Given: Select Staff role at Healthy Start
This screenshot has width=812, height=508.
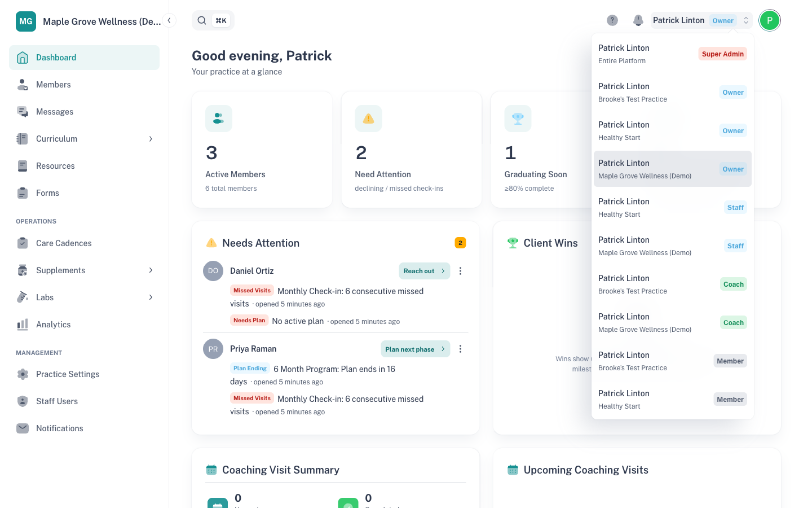Looking at the screenshot, I should [673, 207].
